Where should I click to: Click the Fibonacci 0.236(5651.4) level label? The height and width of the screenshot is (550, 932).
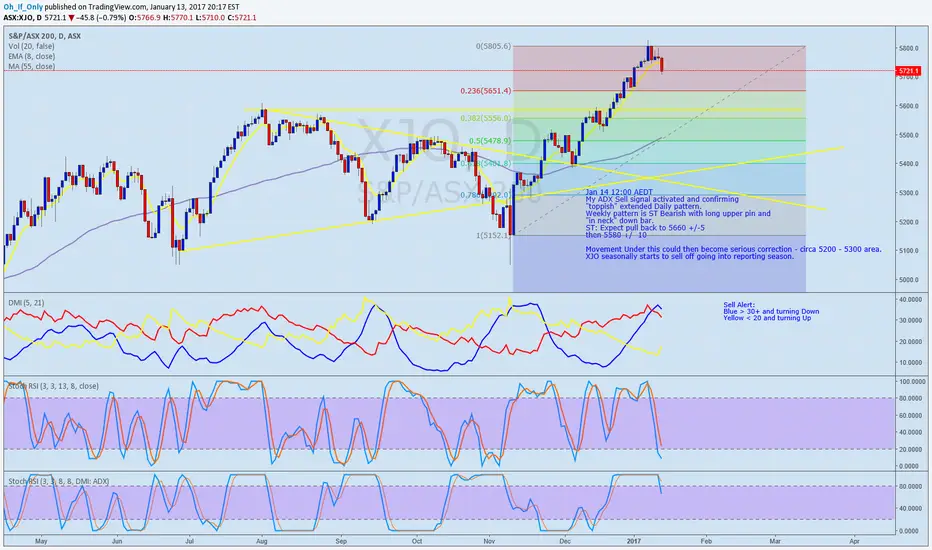click(x=486, y=91)
